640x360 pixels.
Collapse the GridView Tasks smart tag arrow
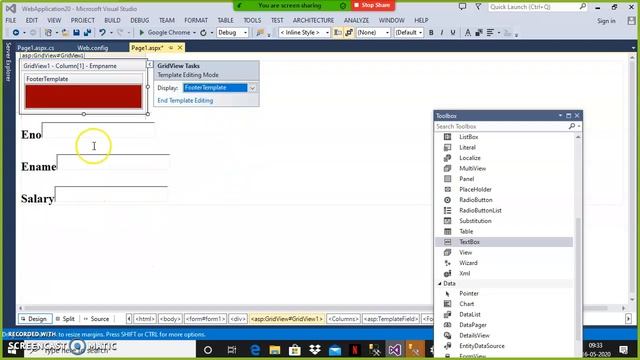[x=150, y=64]
